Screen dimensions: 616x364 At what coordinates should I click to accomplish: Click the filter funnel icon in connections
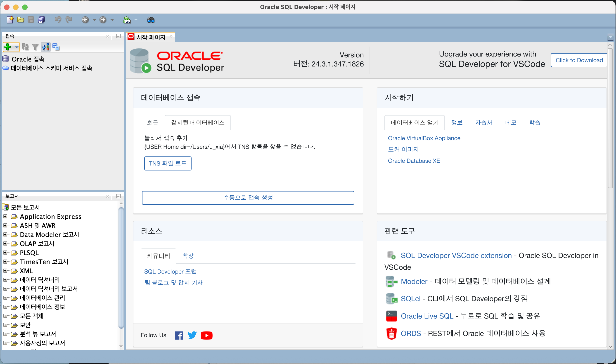35,47
